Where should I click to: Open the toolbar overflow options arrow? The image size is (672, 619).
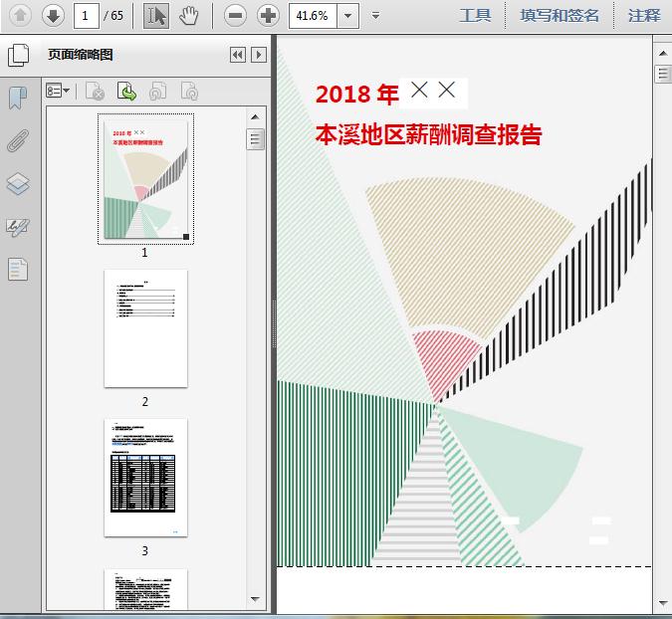376,16
